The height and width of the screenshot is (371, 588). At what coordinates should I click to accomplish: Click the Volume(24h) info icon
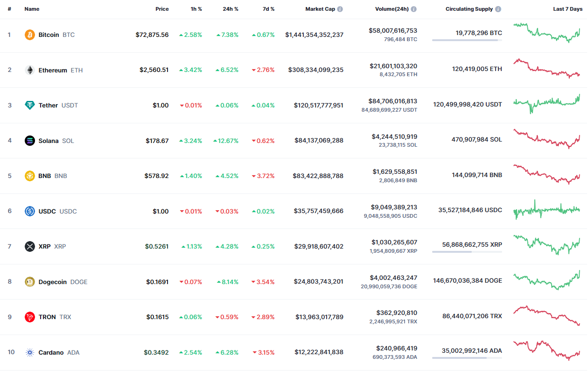point(414,9)
